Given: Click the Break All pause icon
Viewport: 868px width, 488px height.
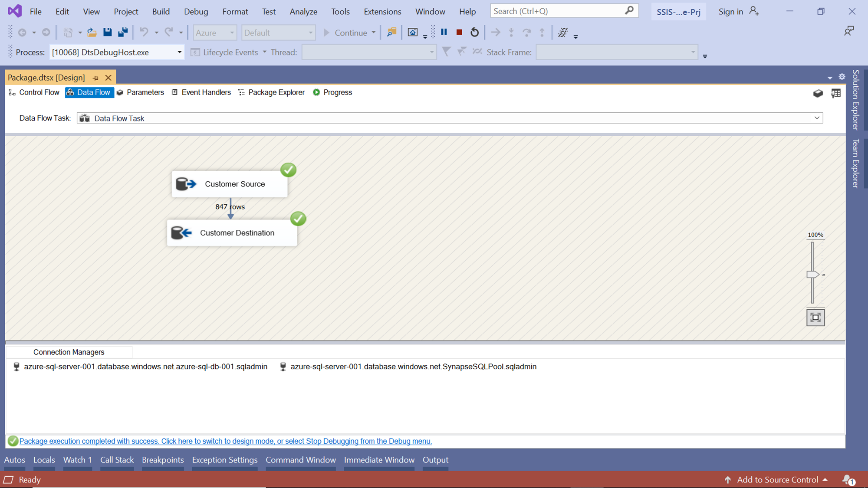Looking at the screenshot, I should (x=444, y=32).
